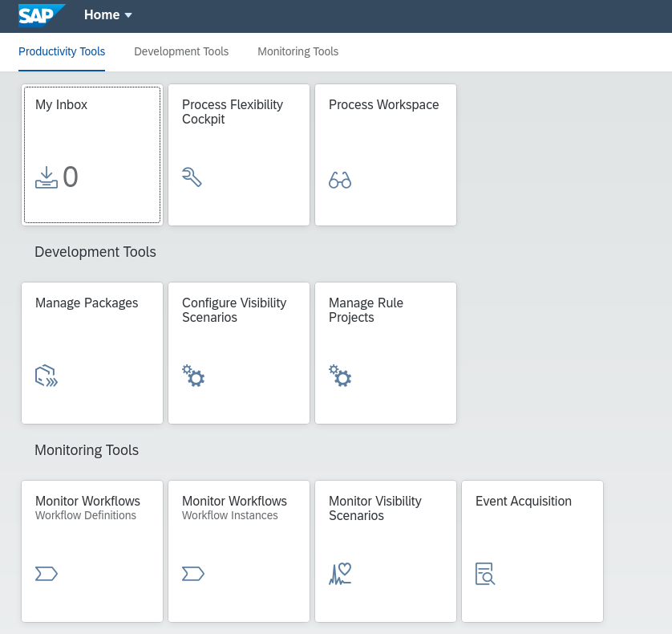Click the Process Workspace glasses icon

click(340, 180)
